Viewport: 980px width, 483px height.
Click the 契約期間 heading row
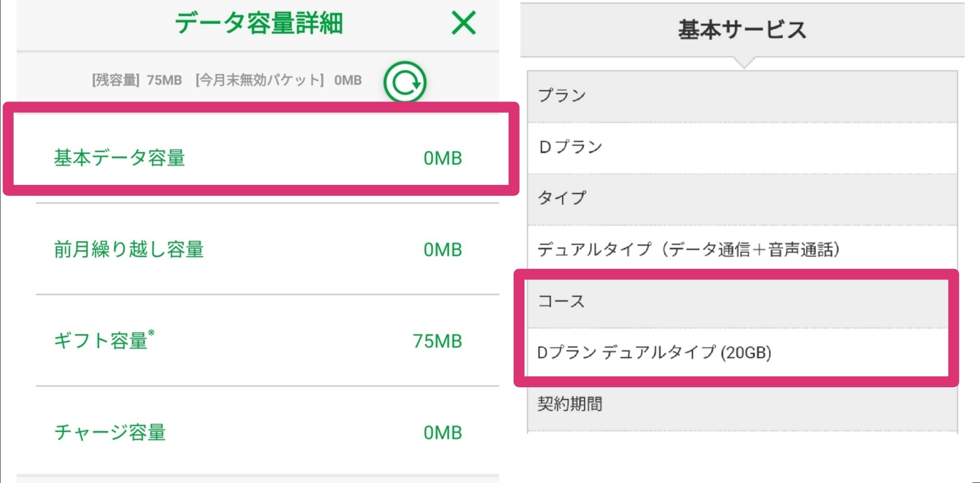click(x=569, y=404)
